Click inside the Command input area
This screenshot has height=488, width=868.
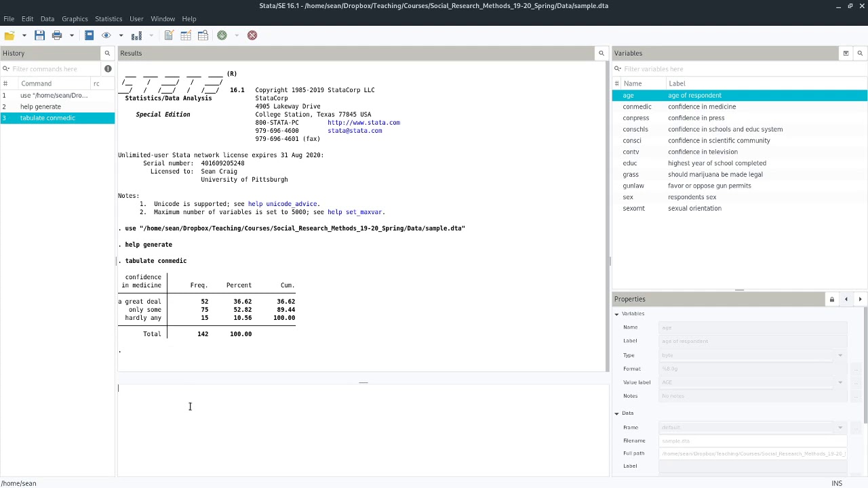pyautogui.click(x=363, y=430)
